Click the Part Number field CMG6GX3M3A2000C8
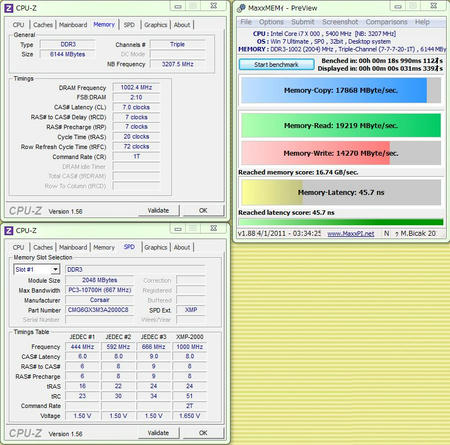 coord(99,310)
